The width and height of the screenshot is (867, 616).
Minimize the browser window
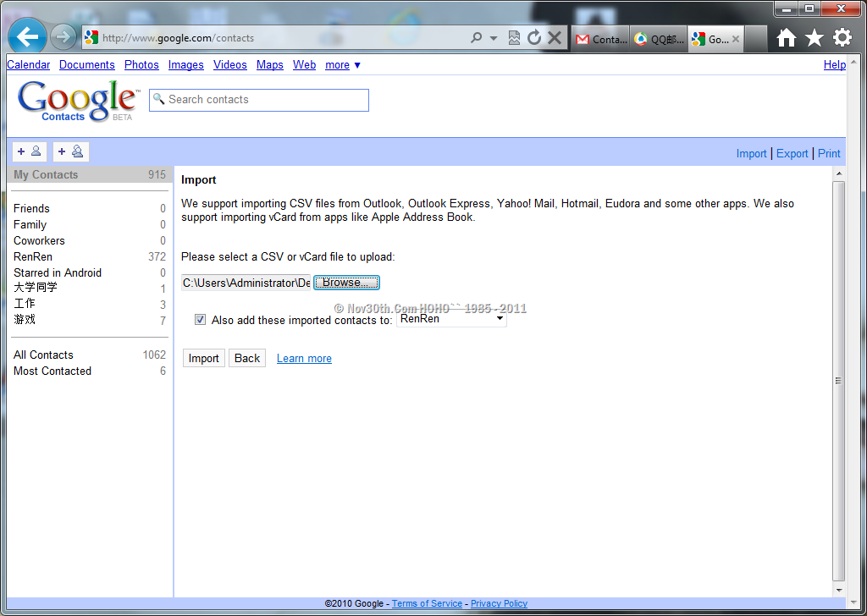(x=787, y=8)
